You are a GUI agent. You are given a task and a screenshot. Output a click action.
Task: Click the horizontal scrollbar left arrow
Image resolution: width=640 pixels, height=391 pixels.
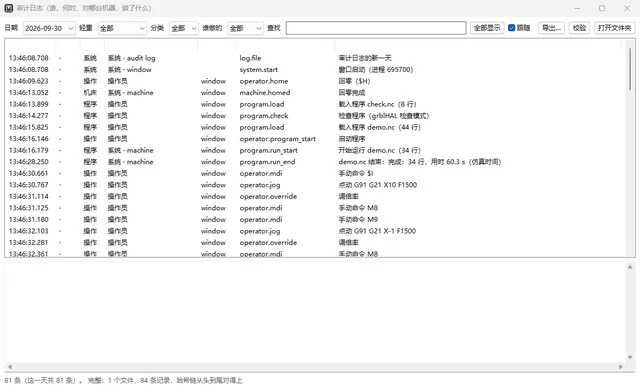tap(10, 367)
